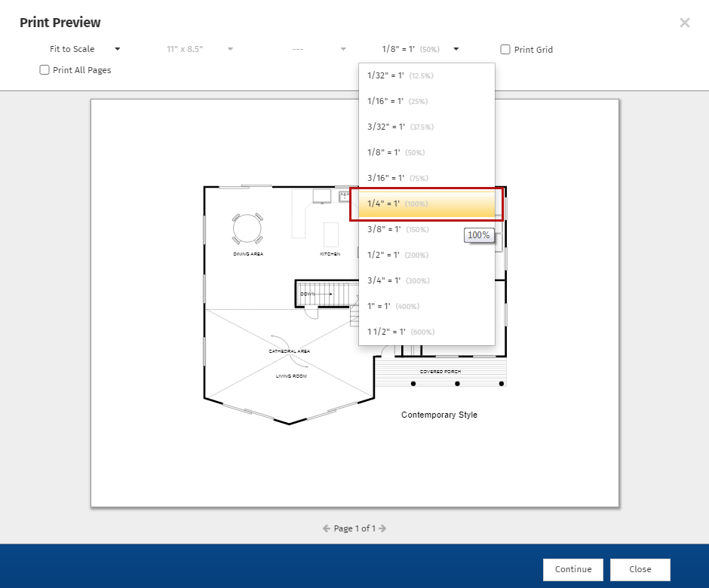Enable the Print Grid checkbox
This screenshot has width=709, height=588.
tap(505, 50)
